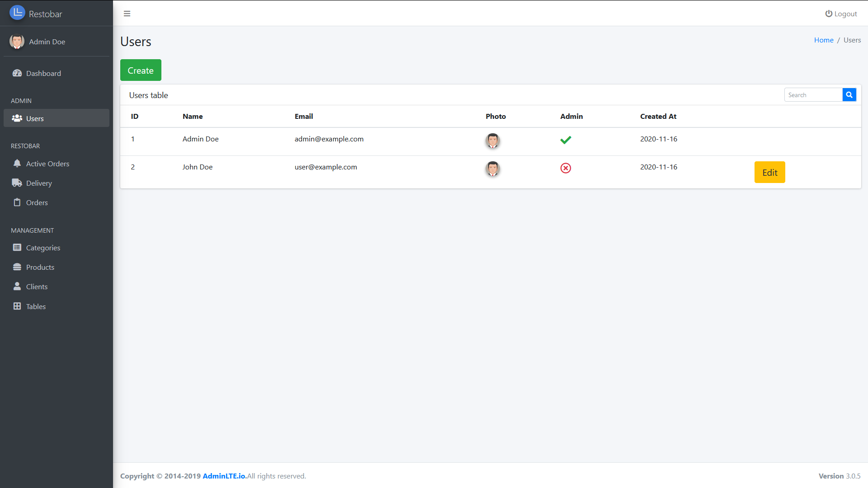The image size is (868, 488).
Task: Open Categories list item
Action: tap(43, 248)
